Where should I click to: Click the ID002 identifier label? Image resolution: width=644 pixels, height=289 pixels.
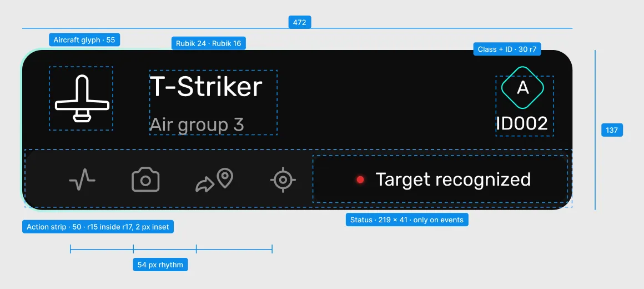(x=522, y=123)
